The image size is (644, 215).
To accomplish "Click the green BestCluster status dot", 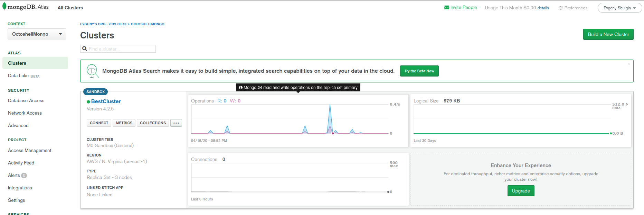I will coord(88,102).
